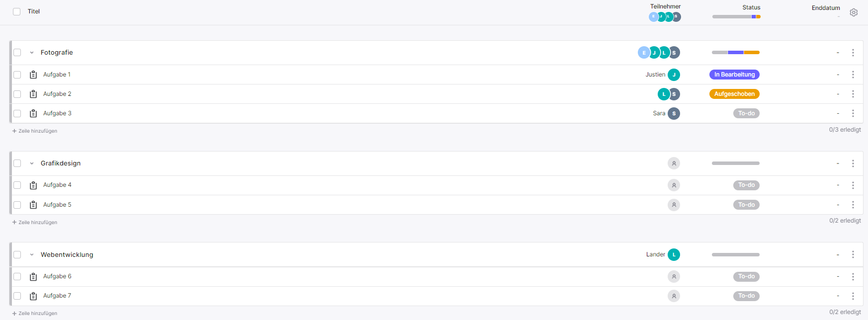Open the Aufgabe 5 task link
This screenshot has height=320, width=868.
(57, 205)
